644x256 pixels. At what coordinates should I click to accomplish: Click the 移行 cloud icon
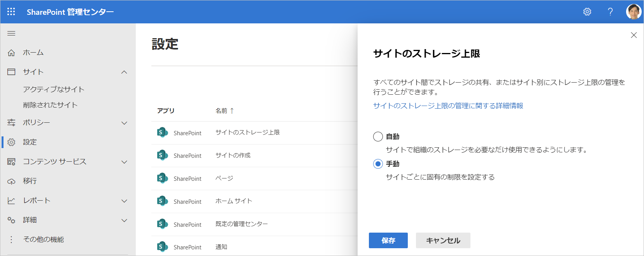[x=11, y=181]
